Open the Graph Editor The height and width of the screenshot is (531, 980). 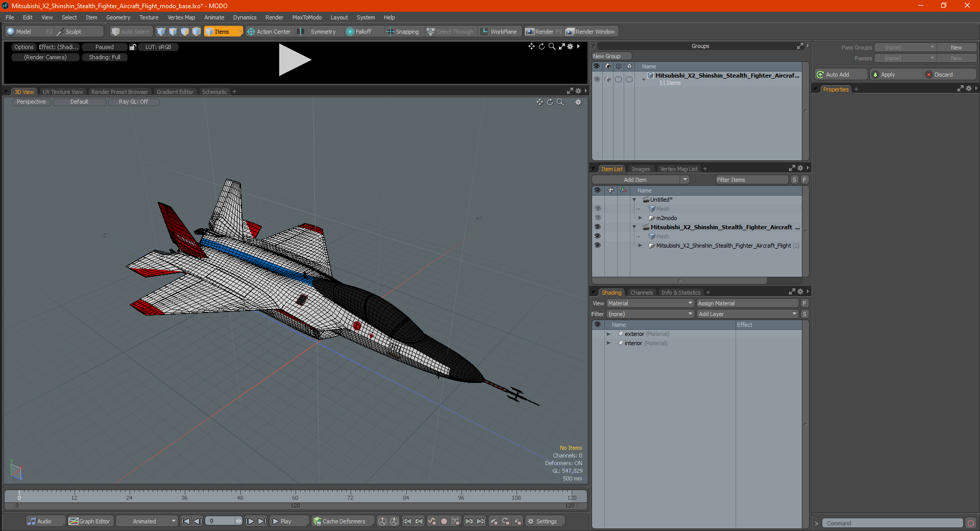point(89,521)
